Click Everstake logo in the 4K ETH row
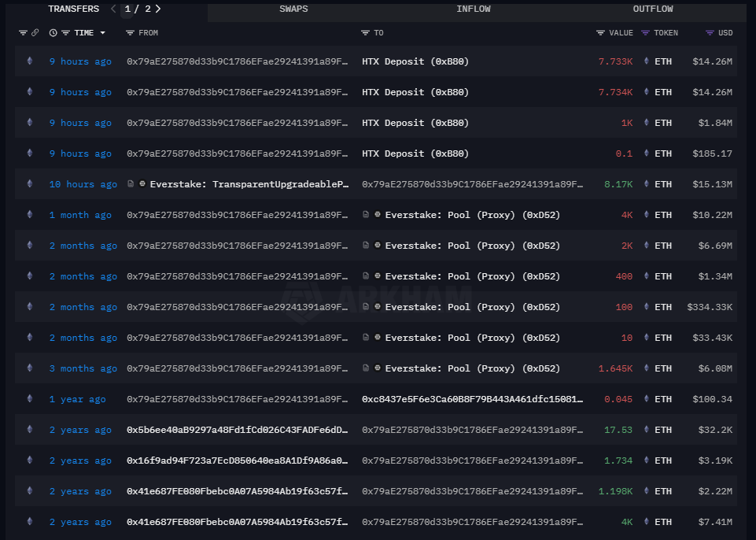756x540 pixels. [x=378, y=215]
